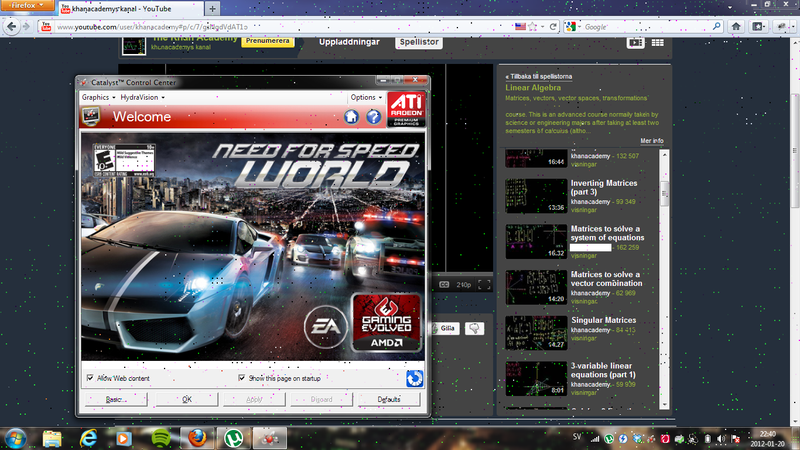The image size is (800, 450).
Task: Click the OK button in Catalyst
Action: (x=187, y=399)
